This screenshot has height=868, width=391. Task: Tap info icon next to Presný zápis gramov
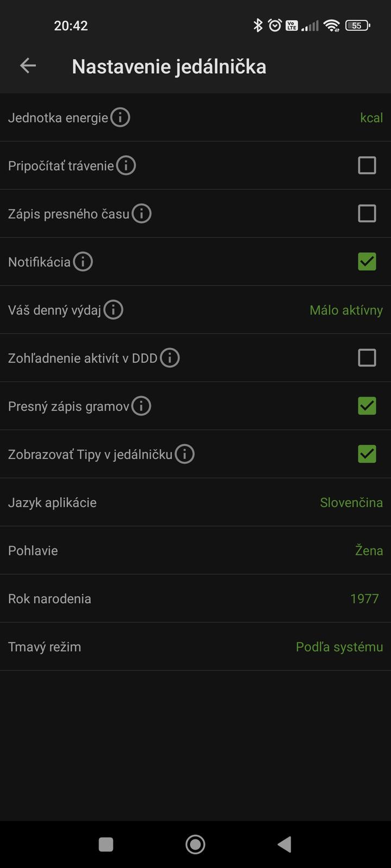(x=141, y=406)
